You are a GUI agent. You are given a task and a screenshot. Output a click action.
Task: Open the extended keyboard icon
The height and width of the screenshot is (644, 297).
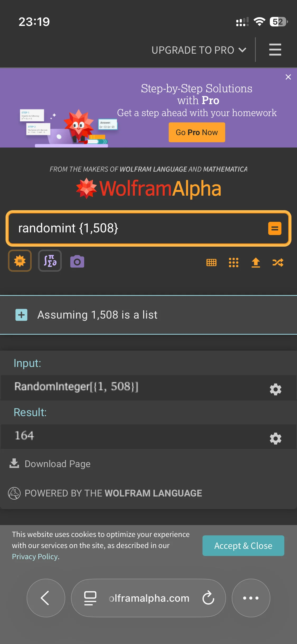click(x=211, y=263)
